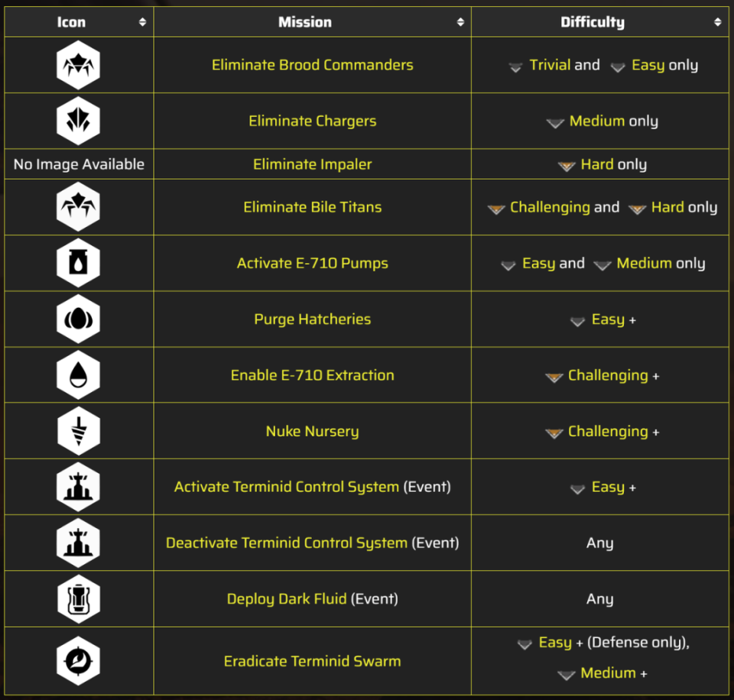Viewport: 734px width, 700px height.
Task: Sort table by Difficulty column arrows
Action: 717,22
